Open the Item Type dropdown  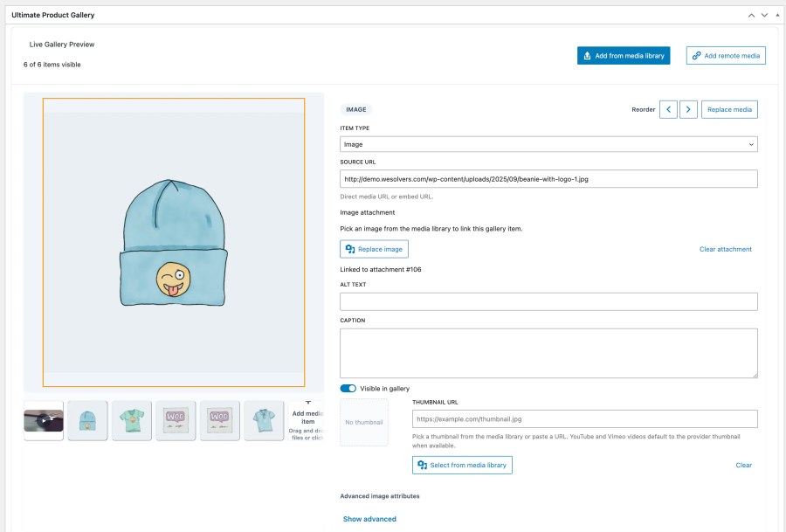coord(548,144)
